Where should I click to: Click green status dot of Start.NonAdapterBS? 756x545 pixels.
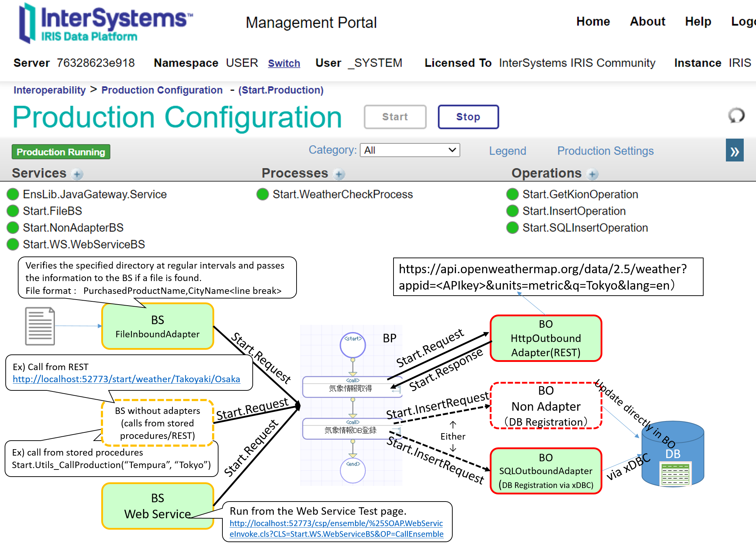(13, 228)
